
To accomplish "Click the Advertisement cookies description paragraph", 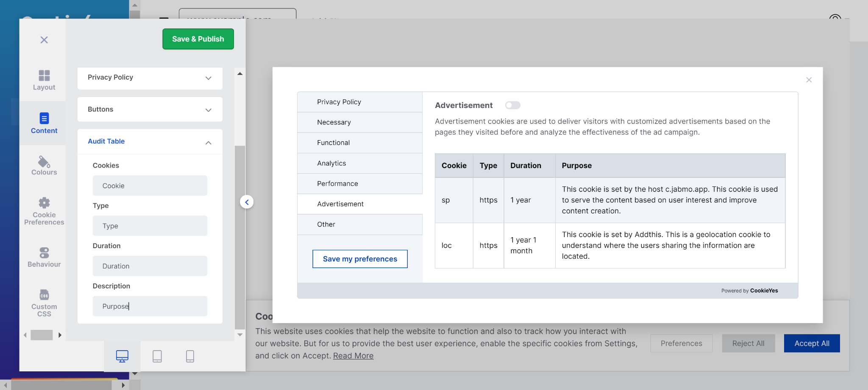I will pos(603,127).
